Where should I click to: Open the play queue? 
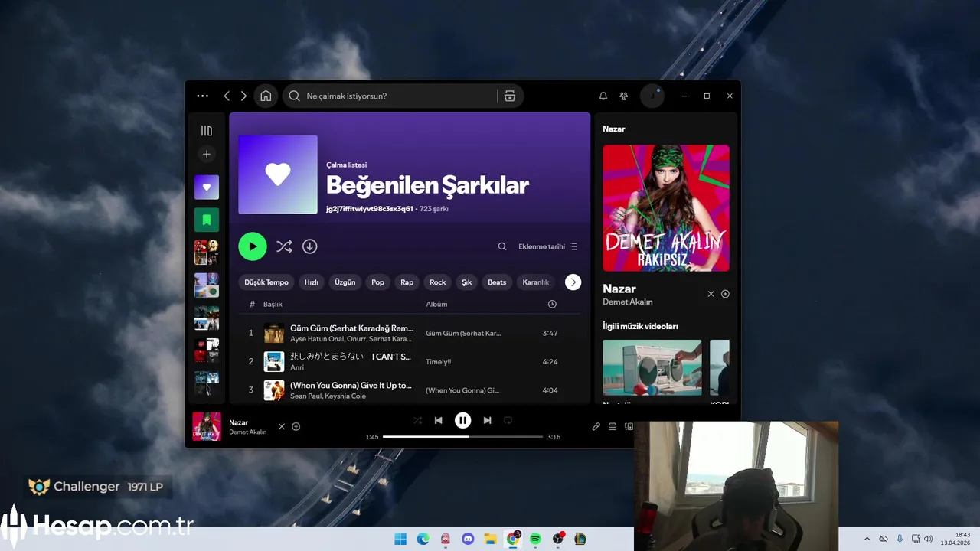[x=612, y=426]
